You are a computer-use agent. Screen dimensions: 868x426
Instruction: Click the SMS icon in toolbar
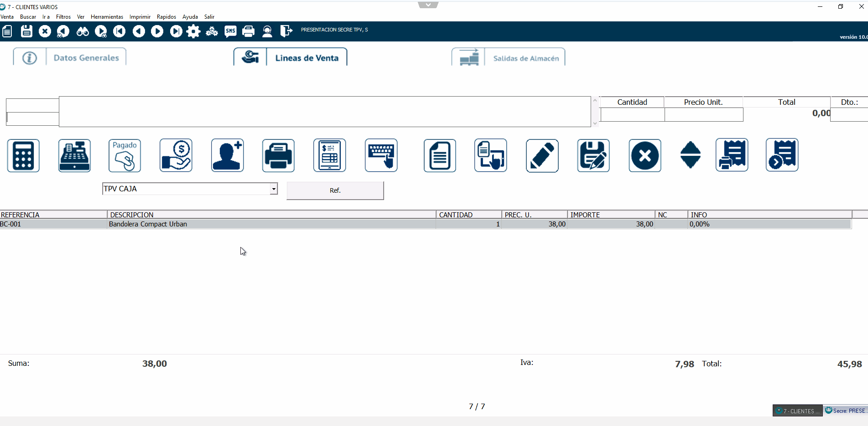(x=230, y=31)
